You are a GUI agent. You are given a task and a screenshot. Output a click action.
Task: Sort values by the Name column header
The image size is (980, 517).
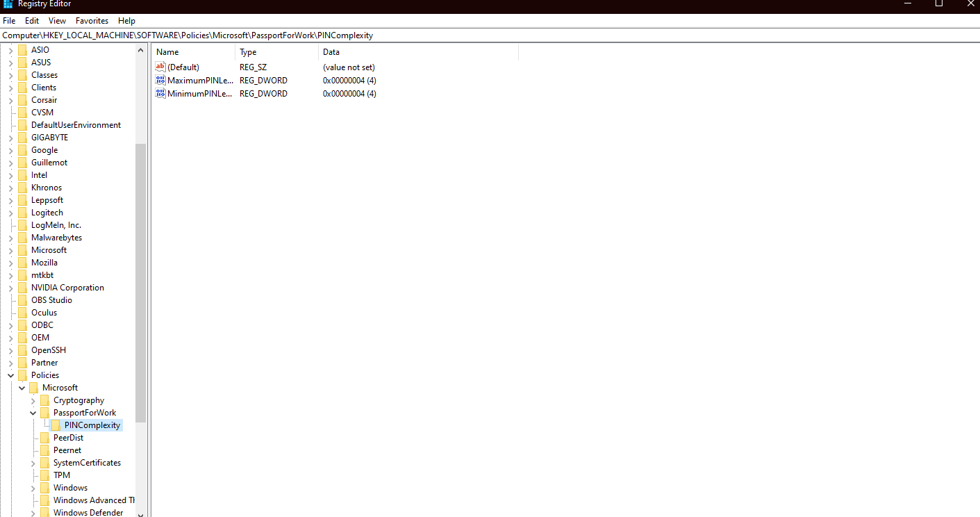click(x=194, y=52)
